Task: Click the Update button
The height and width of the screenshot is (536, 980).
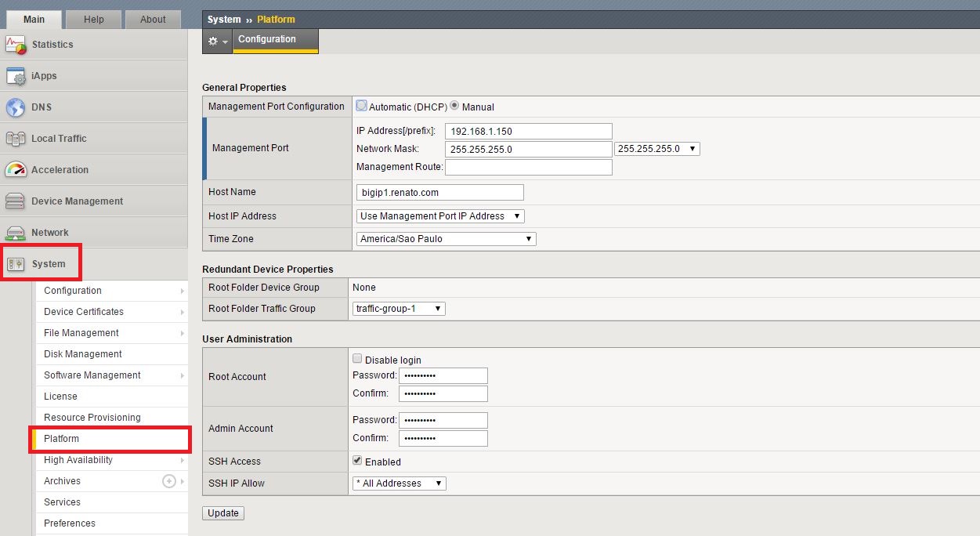Action: pyautogui.click(x=223, y=513)
